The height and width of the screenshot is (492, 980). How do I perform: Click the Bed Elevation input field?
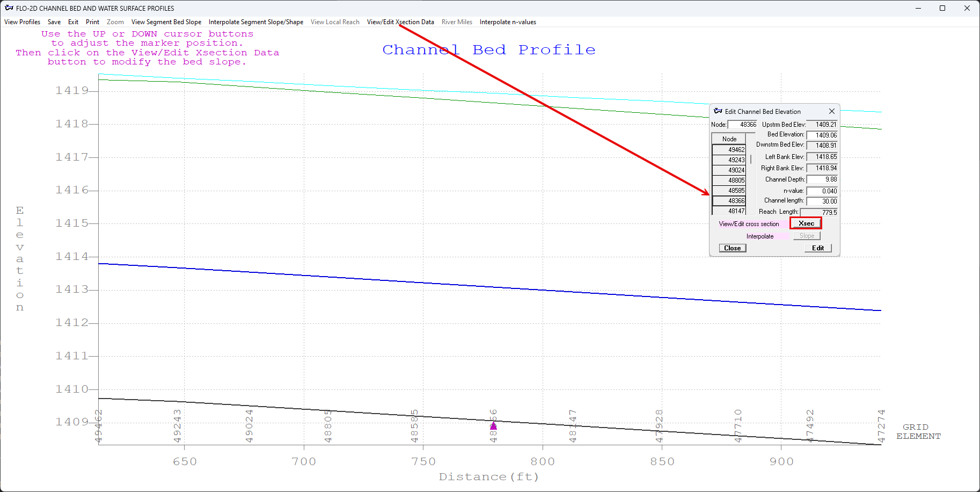822,135
